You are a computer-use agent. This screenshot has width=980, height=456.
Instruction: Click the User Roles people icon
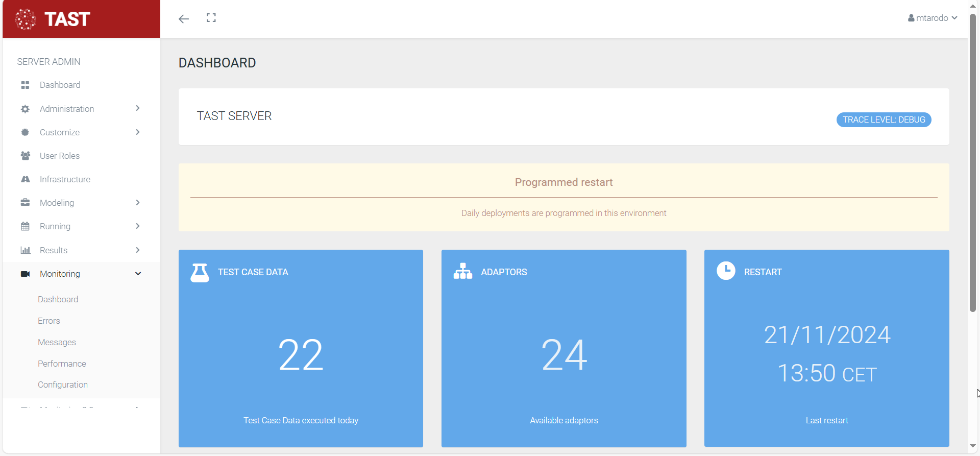click(25, 156)
